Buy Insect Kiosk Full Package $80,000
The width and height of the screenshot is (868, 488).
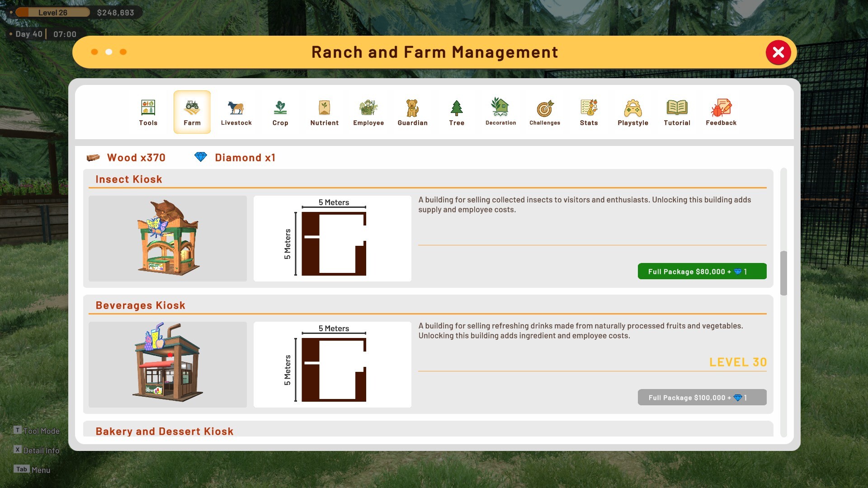click(702, 271)
